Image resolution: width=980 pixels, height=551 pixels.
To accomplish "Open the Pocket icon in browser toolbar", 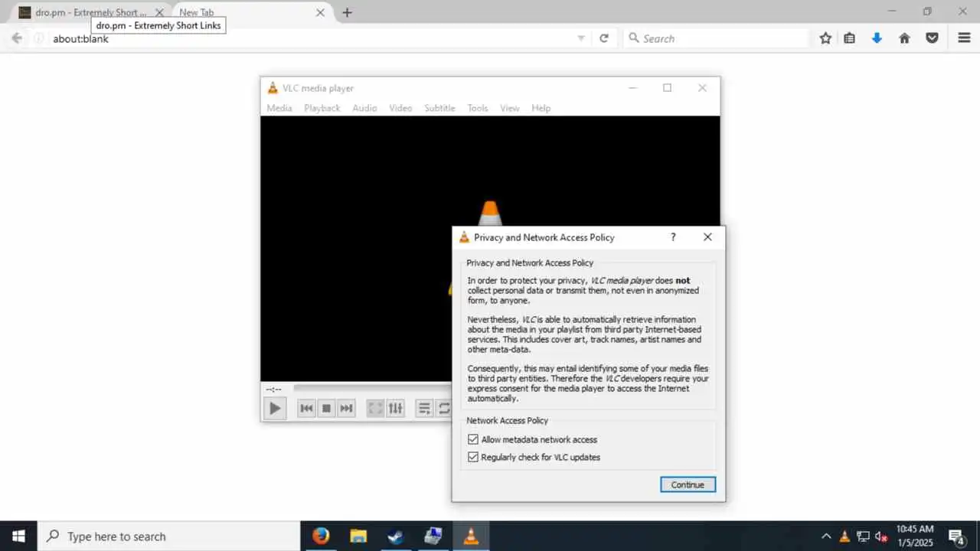I will (x=932, y=38).
